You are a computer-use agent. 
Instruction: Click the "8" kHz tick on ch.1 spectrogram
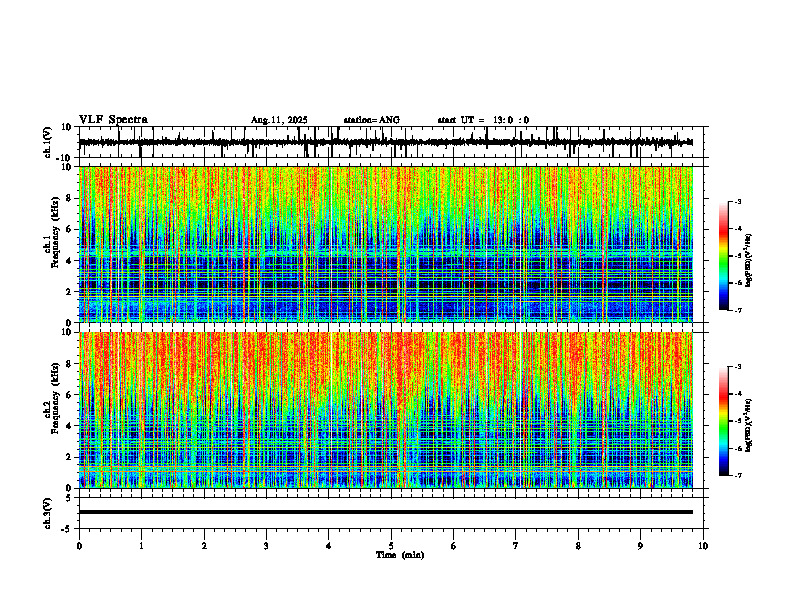click(x=69, y=198)
